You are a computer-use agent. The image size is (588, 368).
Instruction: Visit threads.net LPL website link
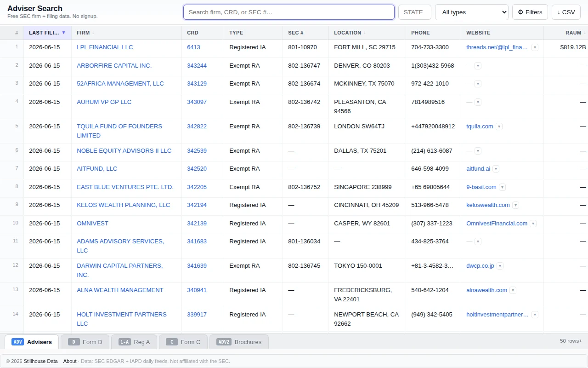[497, 47]
